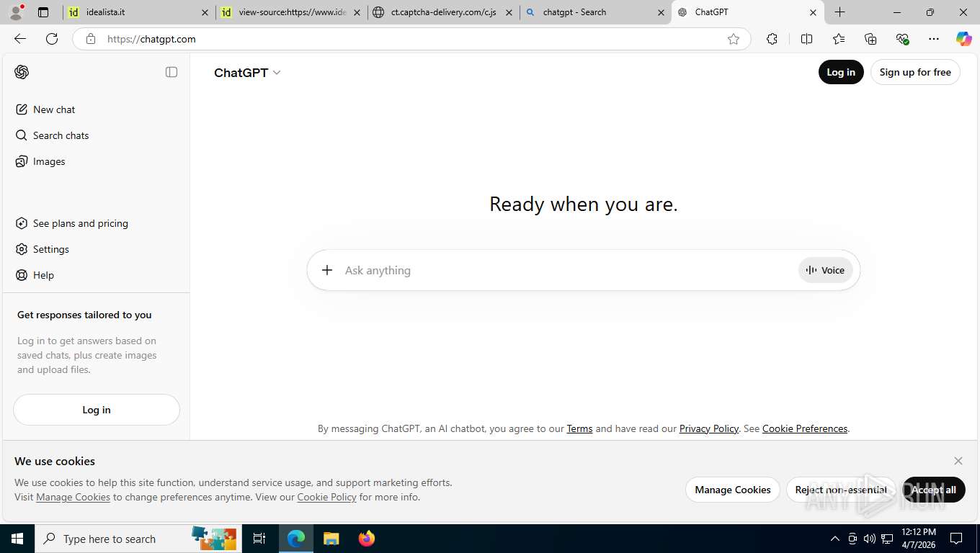Open the Windows Start menu

(17, 539)
